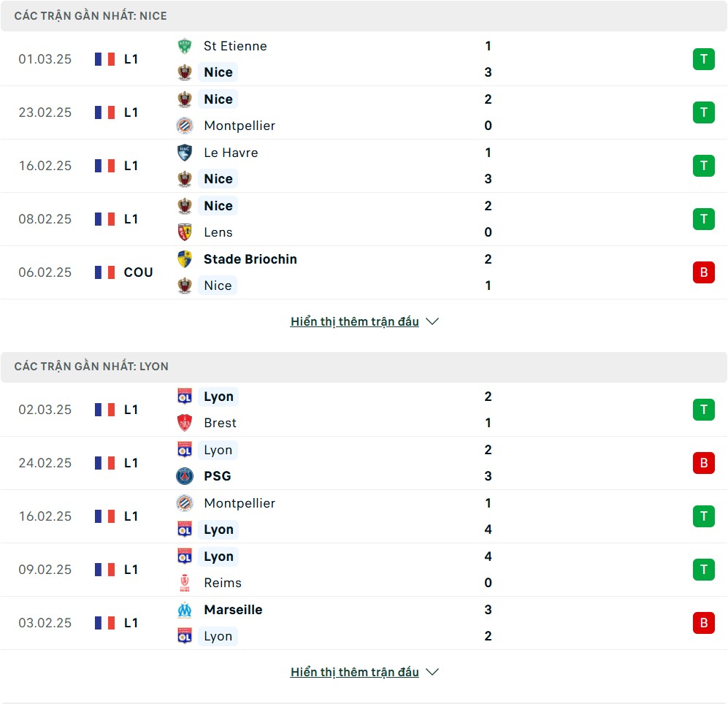
Task: Click the Brest club crest icon
Action: tap(185, 423)
